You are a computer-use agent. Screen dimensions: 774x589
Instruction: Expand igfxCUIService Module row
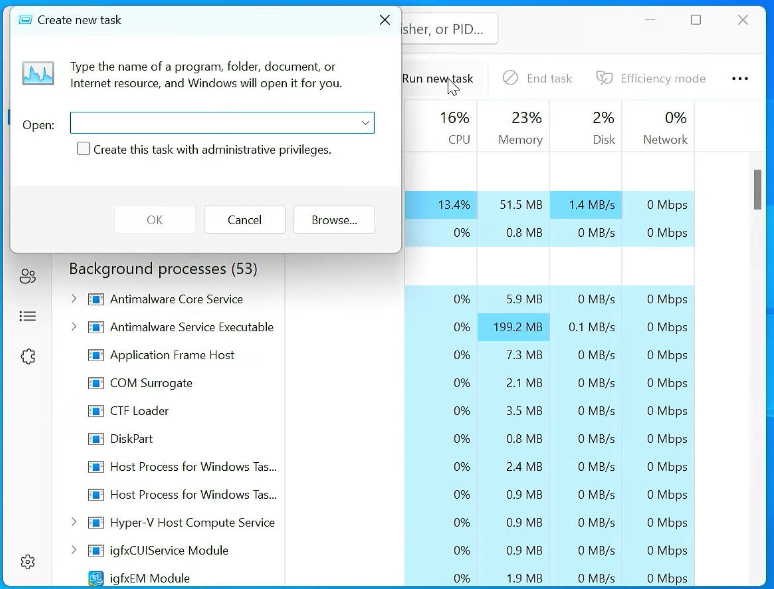pyautogui.click(x=74, y=550)
